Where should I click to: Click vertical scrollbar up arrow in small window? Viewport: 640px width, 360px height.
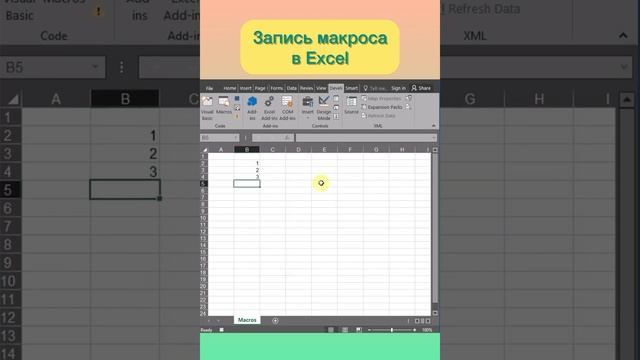(435, 150)
